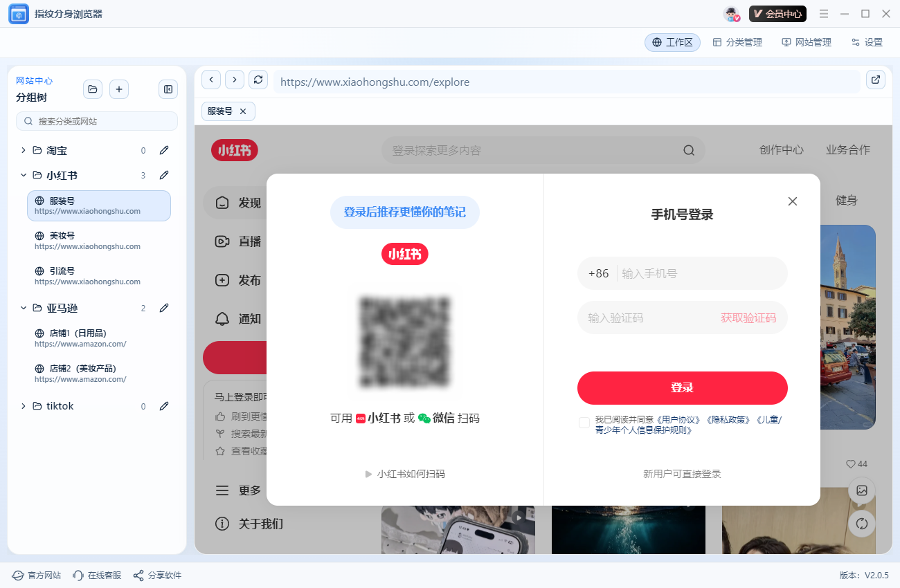Screen dimensions: 900x588
Task: Open the page in an external window
Action: (x=876, y=80)
